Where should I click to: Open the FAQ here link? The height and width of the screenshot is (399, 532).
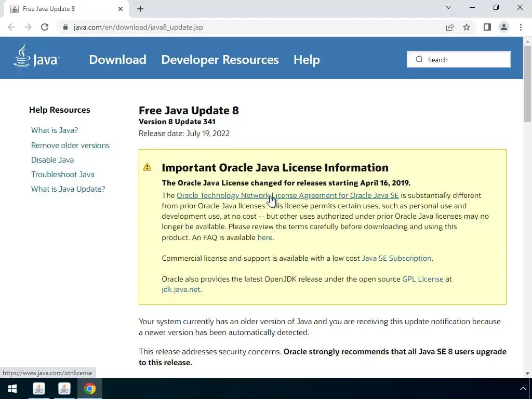point(264,237)
